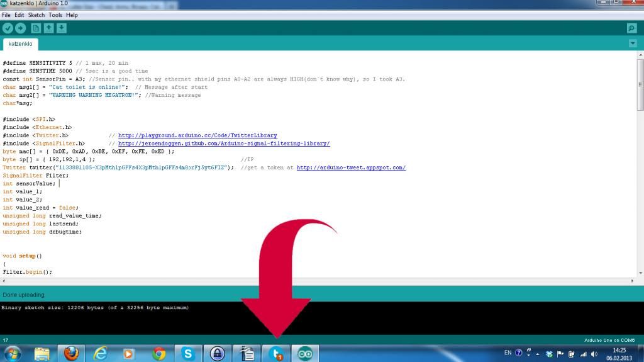
Task: Click the 'Binary sketch size' console output
Action: click(95, 308)
